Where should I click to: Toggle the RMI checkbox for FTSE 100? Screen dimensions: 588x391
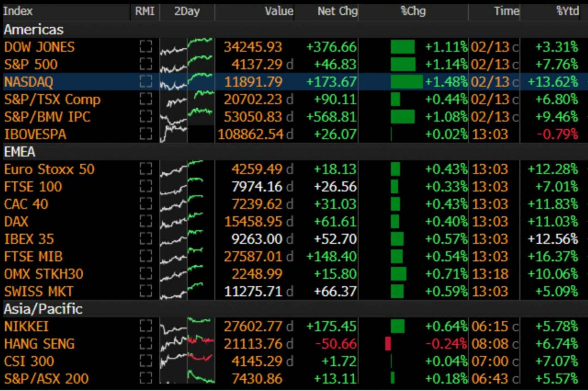(x=146, y=187)
